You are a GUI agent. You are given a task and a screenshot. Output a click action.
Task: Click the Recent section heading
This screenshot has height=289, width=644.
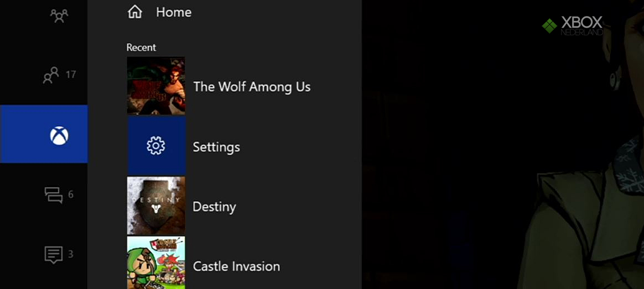(141, 48)
